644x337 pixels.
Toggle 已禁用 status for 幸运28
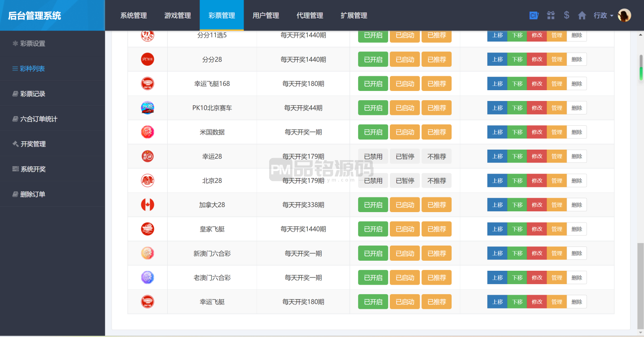pos(373,156)
